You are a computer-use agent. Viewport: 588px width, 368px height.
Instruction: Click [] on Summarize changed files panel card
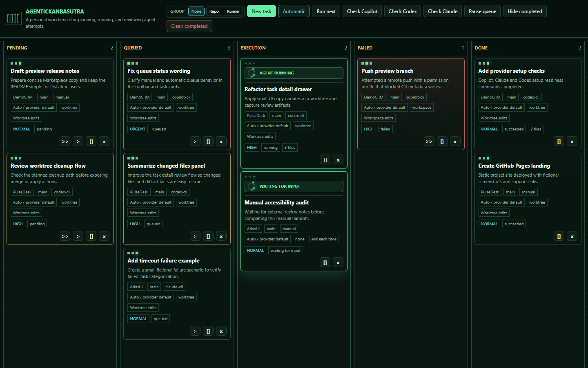[x=208, y=236]
